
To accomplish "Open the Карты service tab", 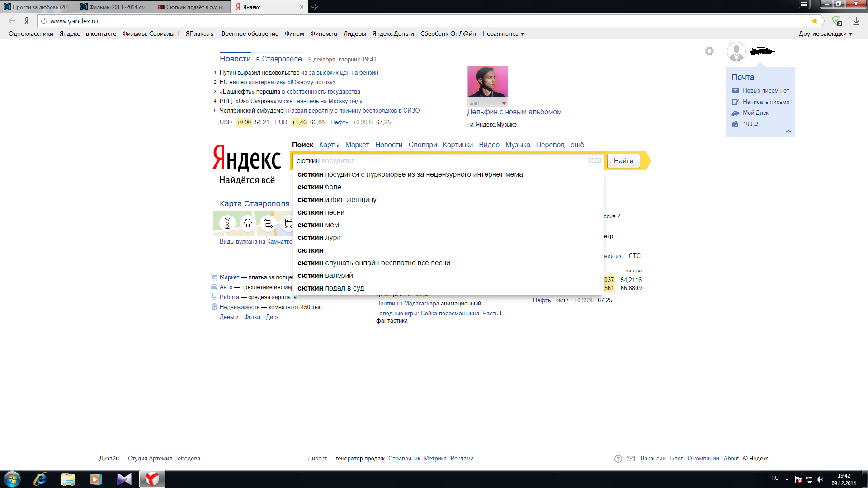I will [x=329, y=145].
